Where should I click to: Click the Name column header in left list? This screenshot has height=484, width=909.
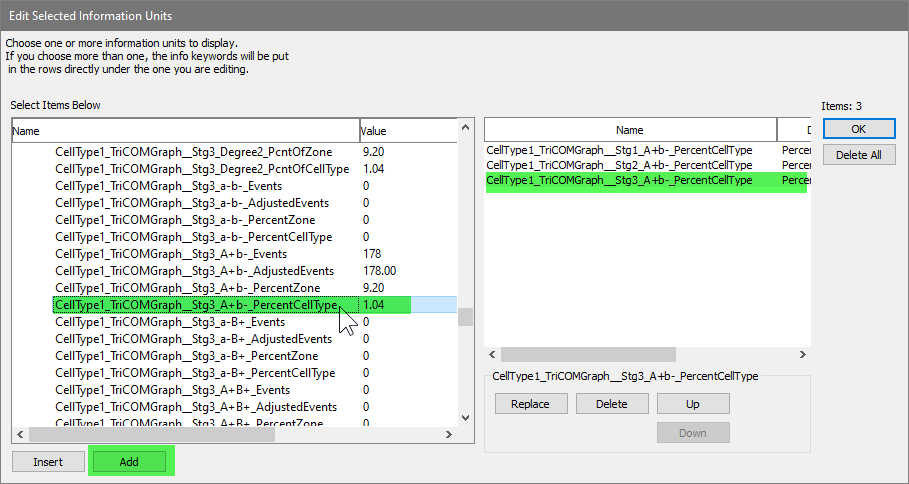(185, 131)
